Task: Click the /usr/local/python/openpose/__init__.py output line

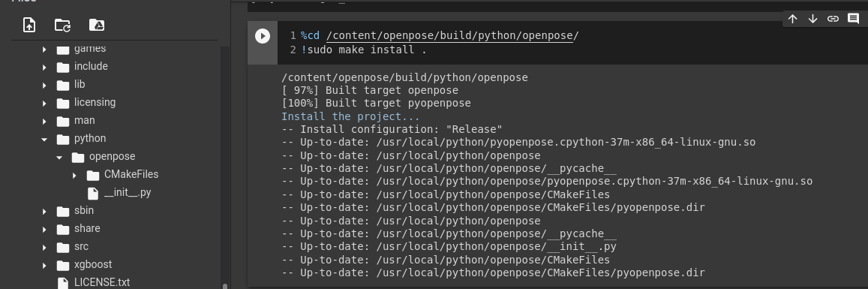Action: [x=449, y=247]
